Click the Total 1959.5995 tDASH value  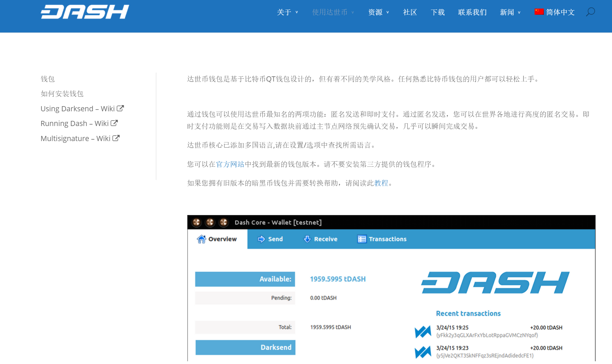tap(330, 327)
